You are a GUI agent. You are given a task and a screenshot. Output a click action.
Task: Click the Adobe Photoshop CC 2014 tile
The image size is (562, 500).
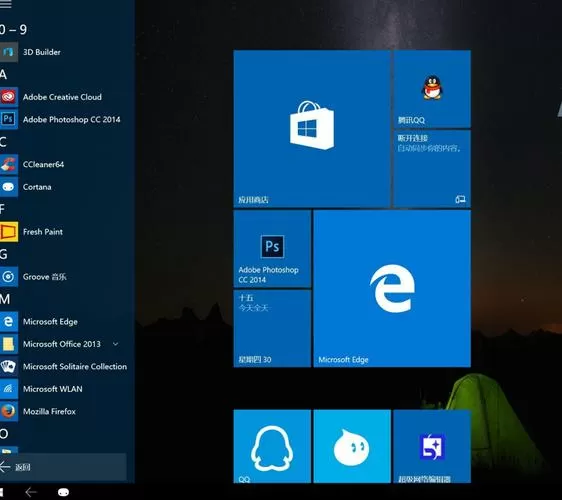(272, 249)
